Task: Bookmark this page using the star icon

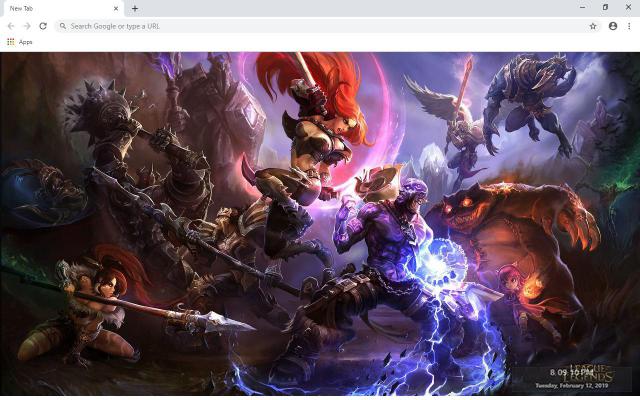Action: click(593, 26)
